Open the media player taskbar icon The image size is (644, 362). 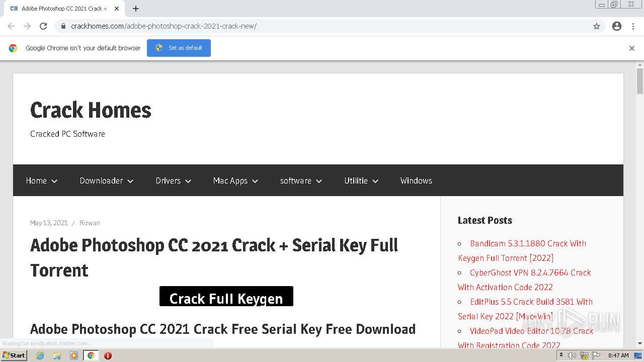tap(74, 355)
